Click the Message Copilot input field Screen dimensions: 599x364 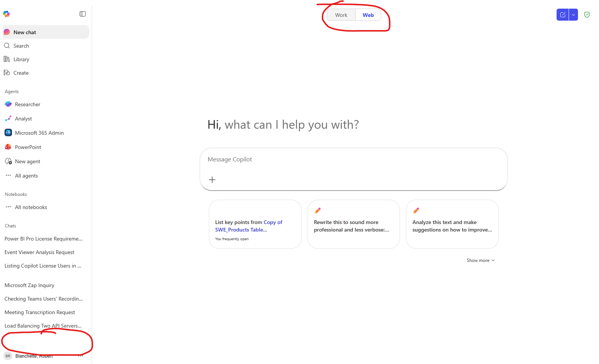coord(353,159)
